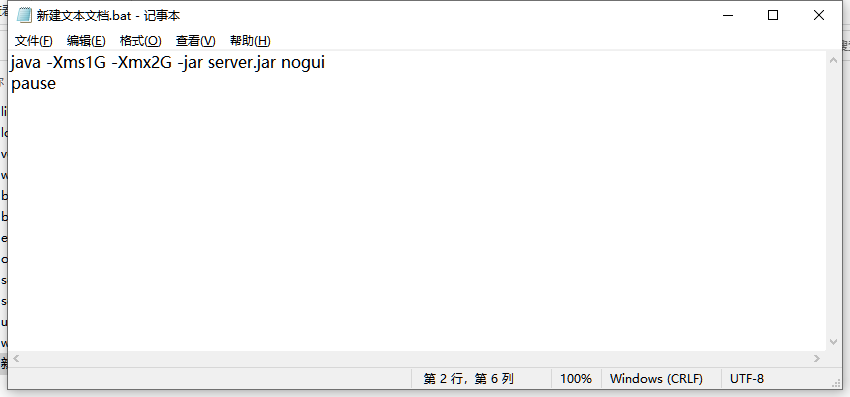Viewport: 850px width, 397px height.
Task: Click the Notepad icon in title bar
Action: click(24, 15)
